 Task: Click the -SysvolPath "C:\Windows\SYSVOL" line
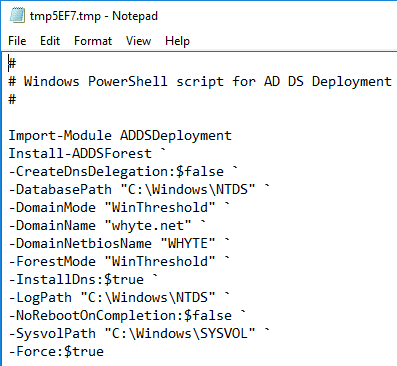139,333
